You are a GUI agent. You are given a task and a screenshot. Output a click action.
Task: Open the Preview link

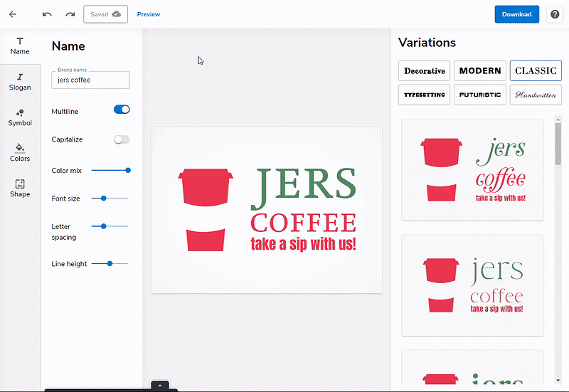tap(149, 14)
